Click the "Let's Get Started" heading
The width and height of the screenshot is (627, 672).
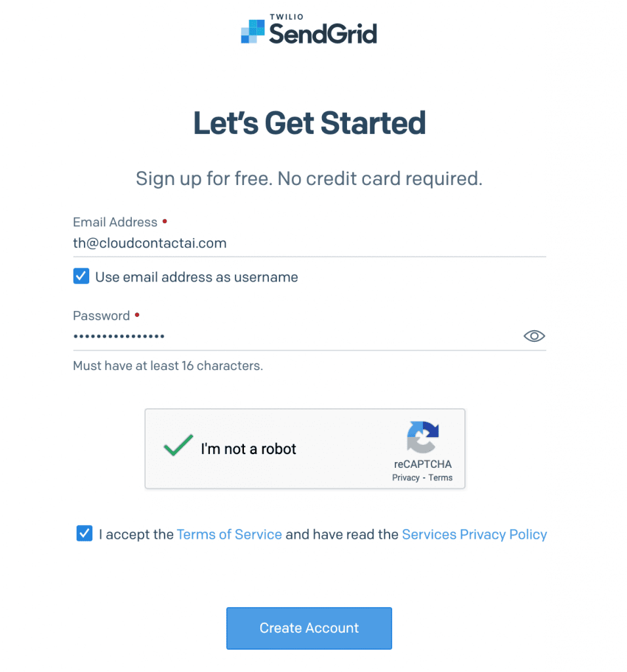coord(309,123)
